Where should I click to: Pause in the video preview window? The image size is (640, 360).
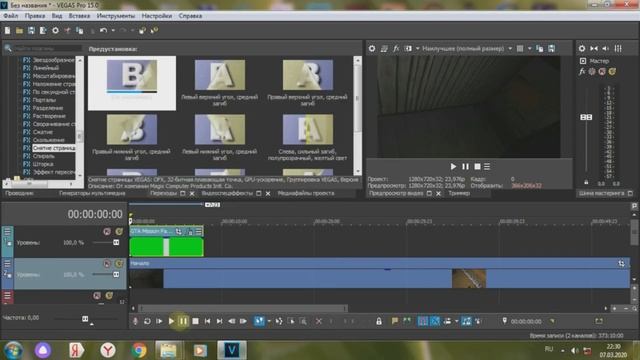tap(465, 167)
